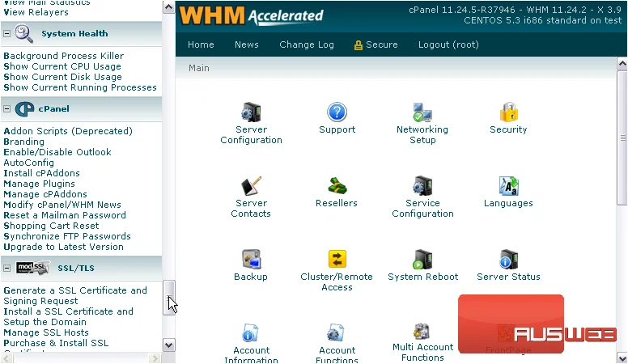
Task: Open Manage cPAddons link
Action: pyautogui.click(x=45, y=194)
